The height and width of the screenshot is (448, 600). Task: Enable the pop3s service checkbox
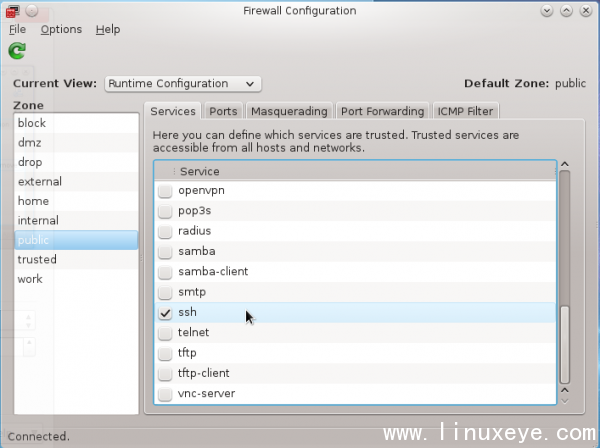pos(165,211)
